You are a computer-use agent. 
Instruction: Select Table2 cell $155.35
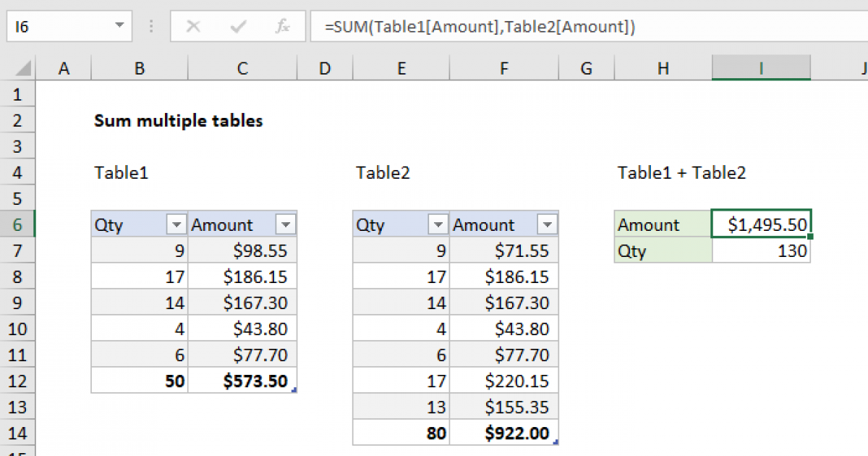pyautogui.click(x=504, y=408)
